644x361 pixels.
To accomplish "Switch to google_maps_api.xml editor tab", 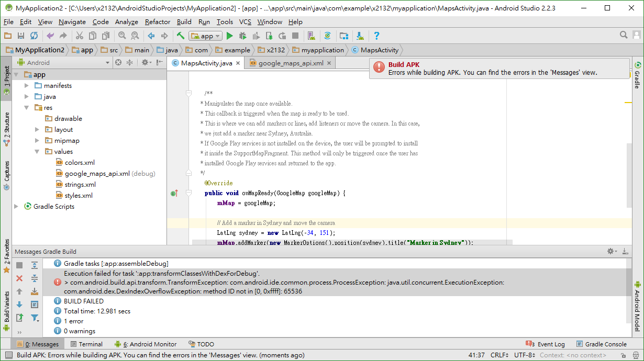I will click(x=290, y=63).
